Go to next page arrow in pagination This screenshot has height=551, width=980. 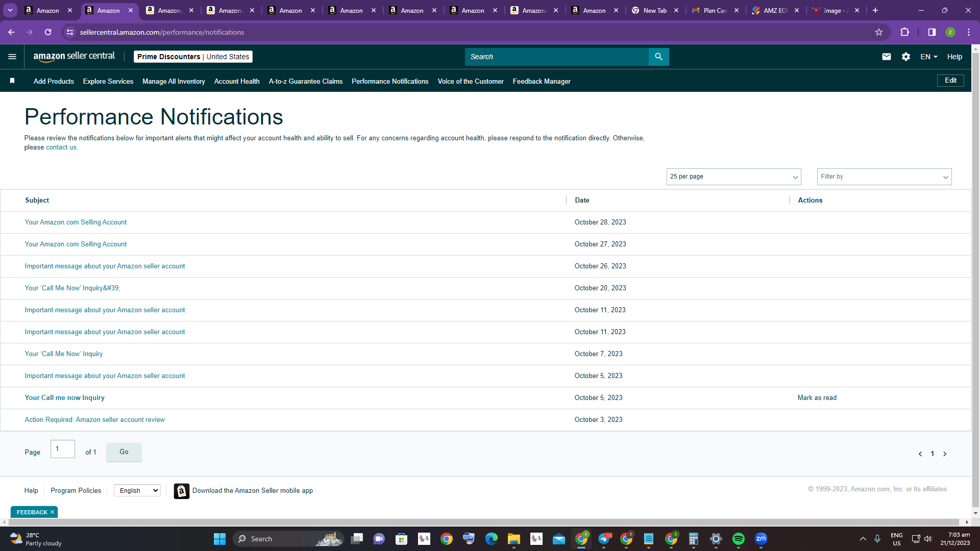click(x=945, y=454)
